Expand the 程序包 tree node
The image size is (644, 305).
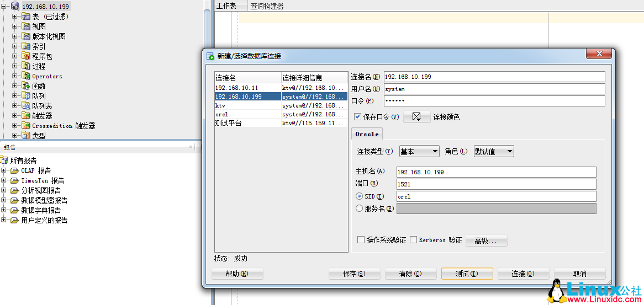[15, 56]
